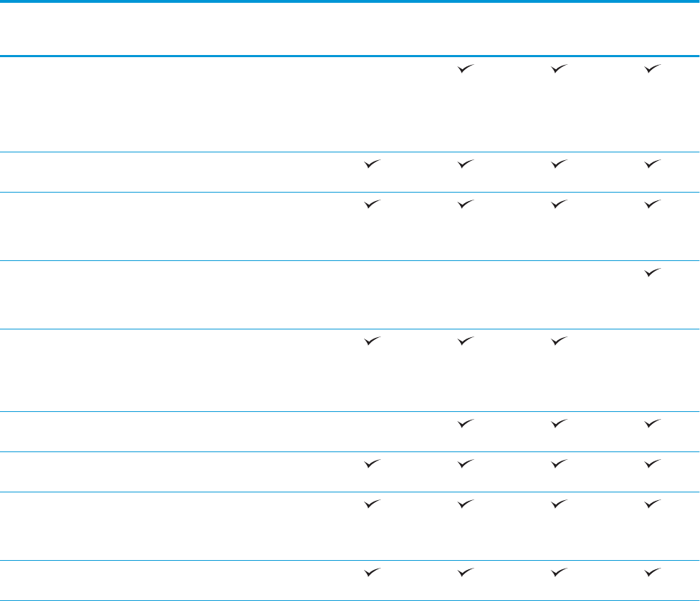
Task: Select the fifth row's third-column checkmark
Action: (x=557, y=341)
